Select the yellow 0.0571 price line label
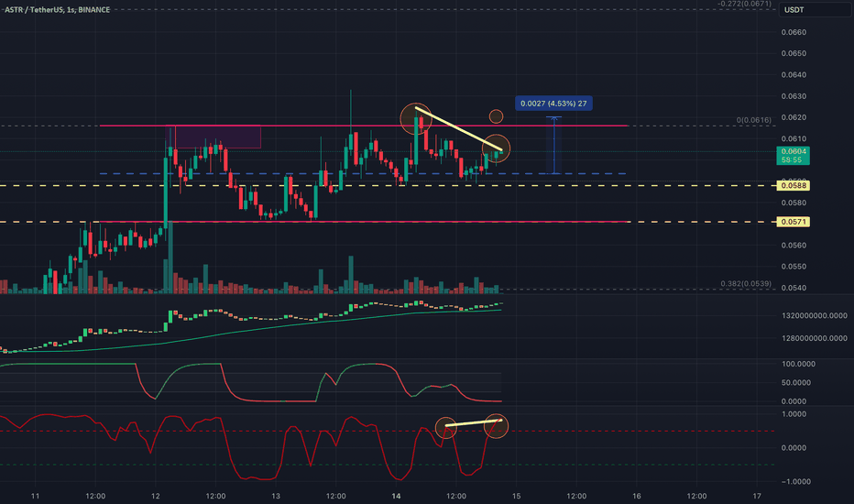Image resolution: width=854 pixels, height=504 pixels. point(793,222)
